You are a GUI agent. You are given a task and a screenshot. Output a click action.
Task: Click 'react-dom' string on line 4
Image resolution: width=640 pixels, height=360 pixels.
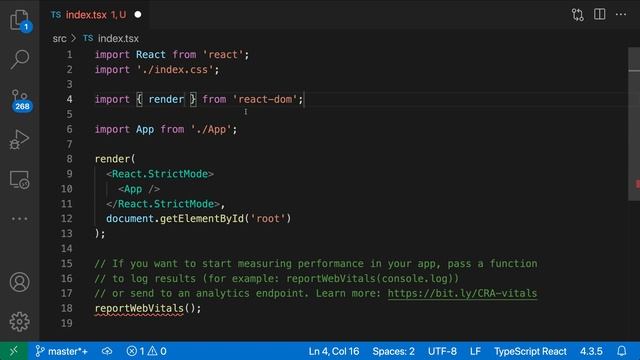[265, 99]
